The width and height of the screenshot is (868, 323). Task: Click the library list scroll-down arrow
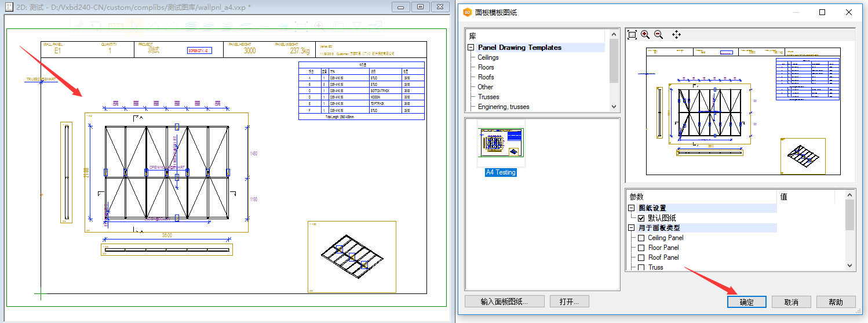coord(615,107)
